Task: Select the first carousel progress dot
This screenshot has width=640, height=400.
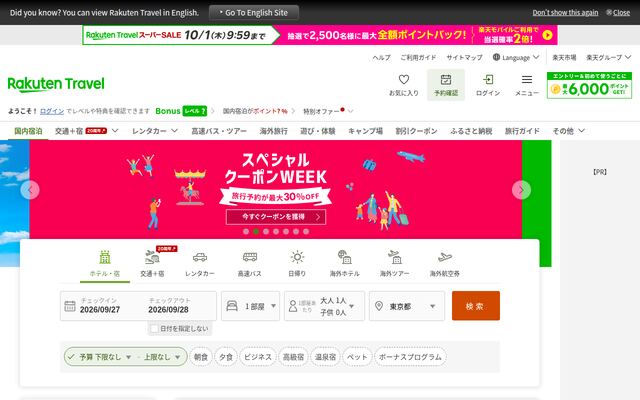Action: tap(246, 231)
